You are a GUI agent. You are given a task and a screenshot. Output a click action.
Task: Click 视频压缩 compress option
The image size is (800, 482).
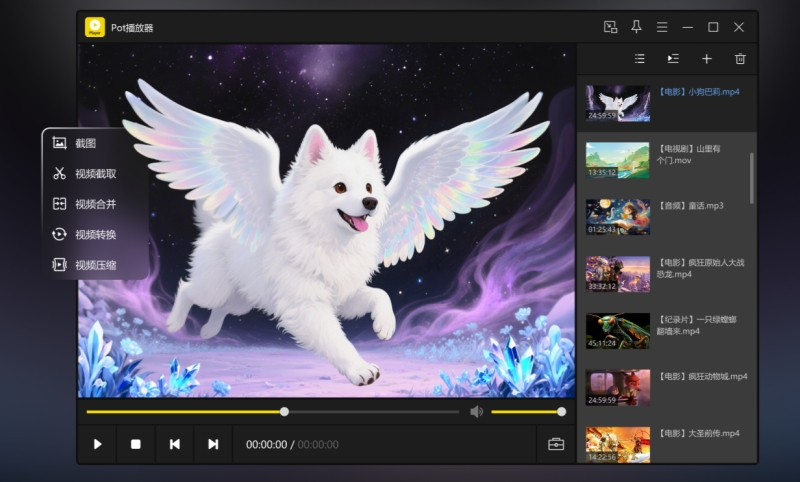[95, 265]
